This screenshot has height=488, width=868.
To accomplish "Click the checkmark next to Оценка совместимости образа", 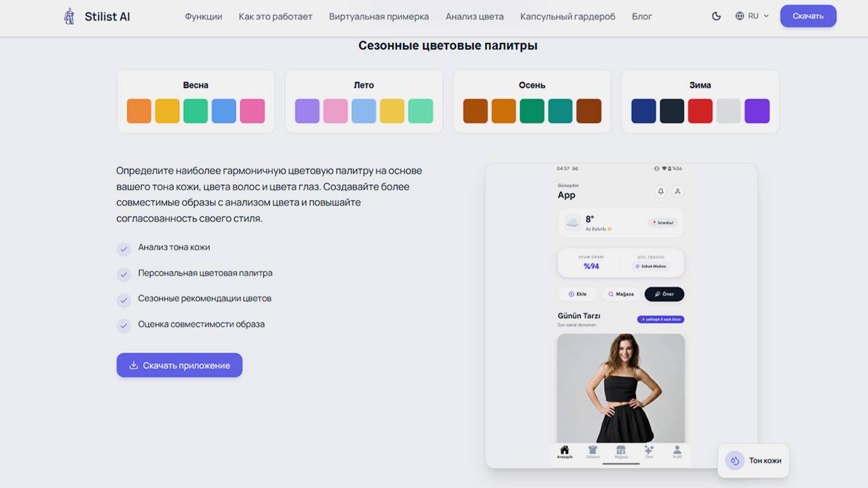I will click(123, 325).
